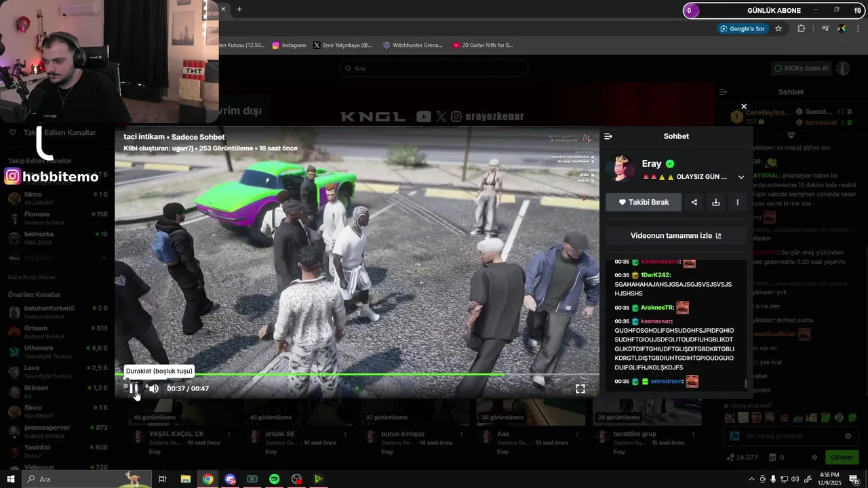
Task: Open Spotify from taskbar
Action: click(x=274, y=479)
